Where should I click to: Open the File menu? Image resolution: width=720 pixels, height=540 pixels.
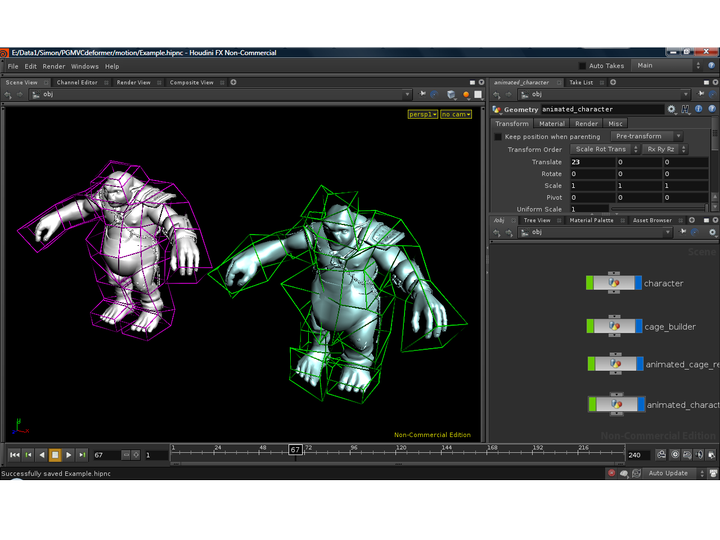point(13,66)
